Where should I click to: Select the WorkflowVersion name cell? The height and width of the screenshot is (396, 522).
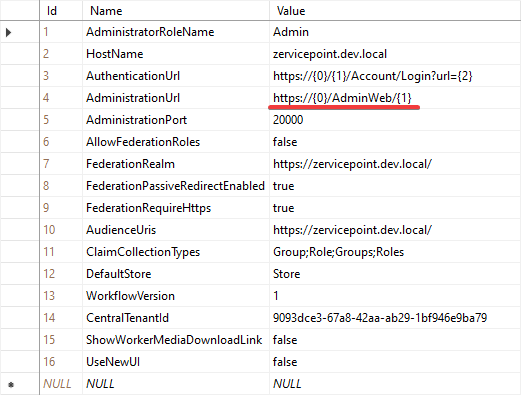click(x=176, y=296)
